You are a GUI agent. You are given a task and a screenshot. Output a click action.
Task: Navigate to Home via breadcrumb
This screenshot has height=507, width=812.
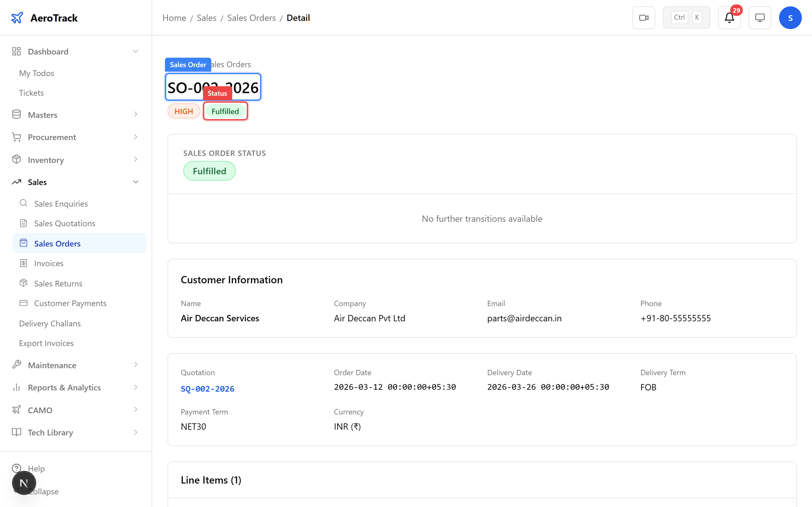(x=174, y=18)
